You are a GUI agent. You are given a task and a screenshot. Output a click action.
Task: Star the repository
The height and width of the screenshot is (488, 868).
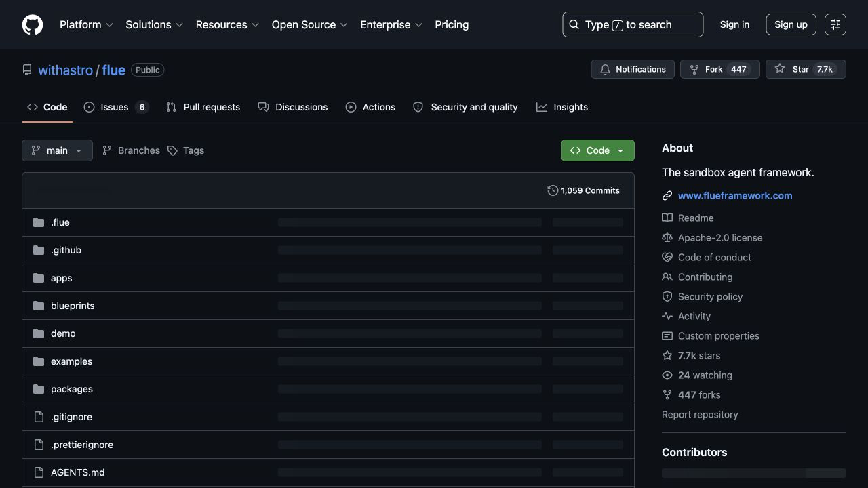806,69
